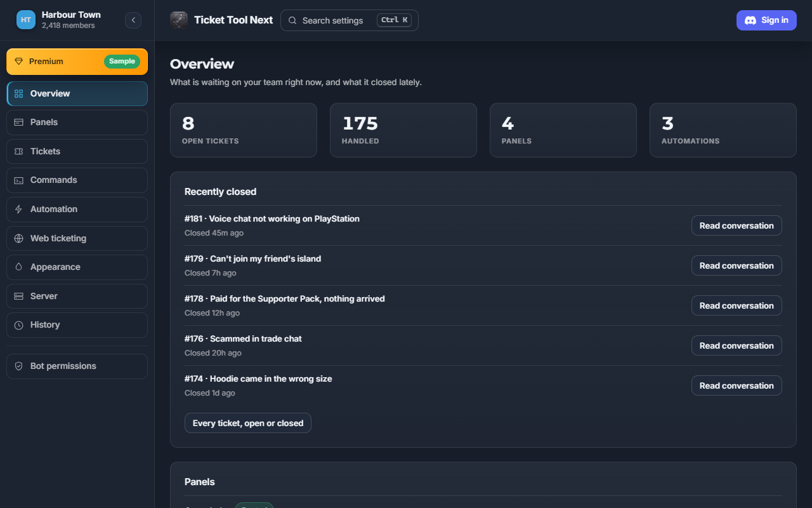Click the 4 Panels stat card
Viewport: 812px width, 508px height.
coord(563,130)
